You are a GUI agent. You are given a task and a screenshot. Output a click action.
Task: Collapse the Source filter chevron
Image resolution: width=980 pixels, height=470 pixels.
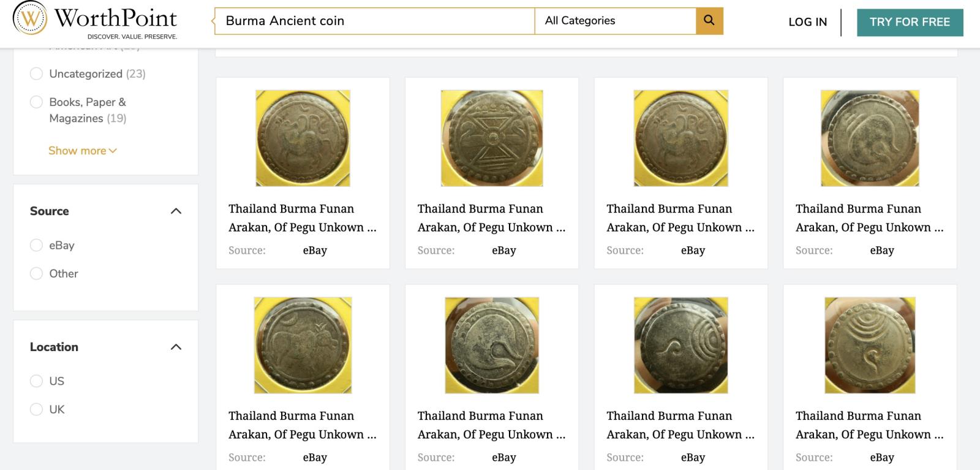[176, 211]
